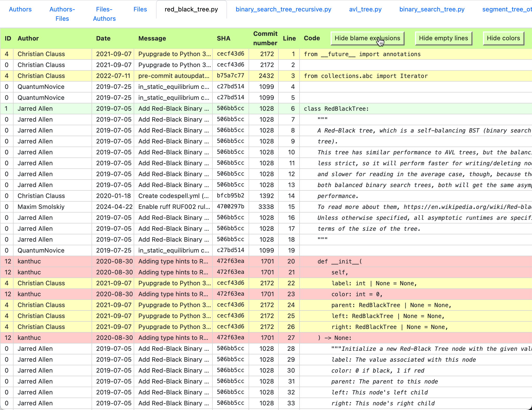This screenshot has height=410, width=532.
Task: Click date 2022-07-11 in line 3 row
Action: point(113,76)
